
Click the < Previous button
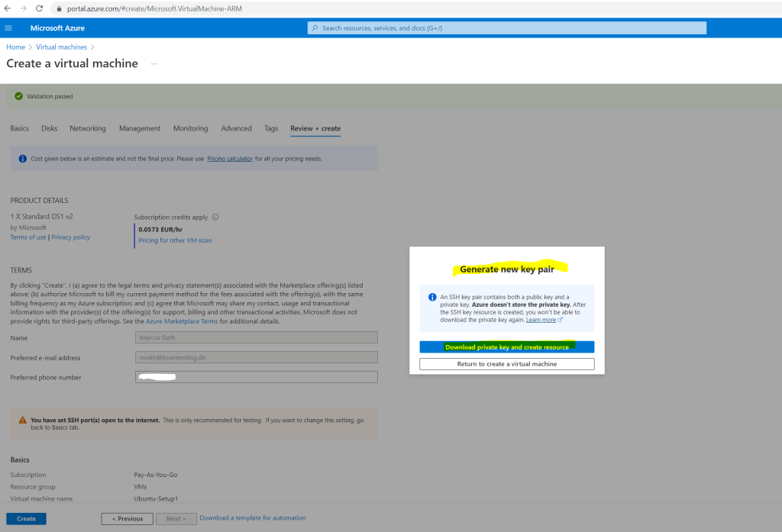128,518
